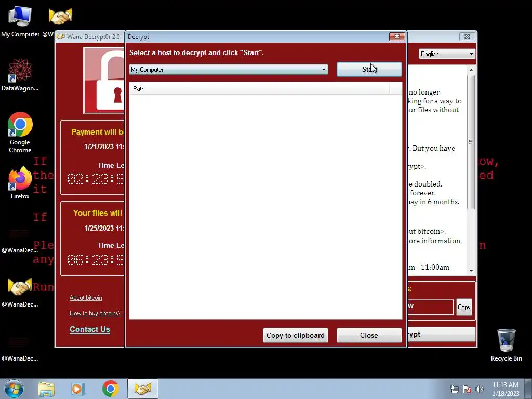Click the 'Select a host to decrypt' instruction text
The width and height of the screenshot is (532, 399).
pos(196,52)
